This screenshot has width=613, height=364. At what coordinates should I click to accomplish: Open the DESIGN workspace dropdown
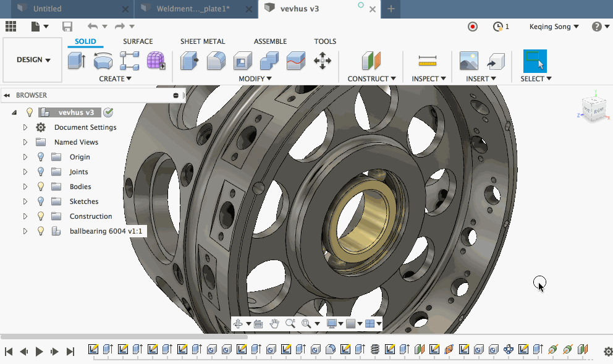(x=33, y=60)
